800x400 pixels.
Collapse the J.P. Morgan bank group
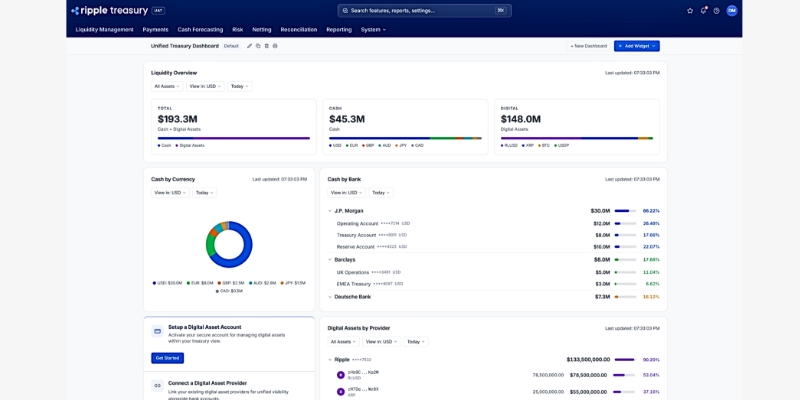(330, 211)
